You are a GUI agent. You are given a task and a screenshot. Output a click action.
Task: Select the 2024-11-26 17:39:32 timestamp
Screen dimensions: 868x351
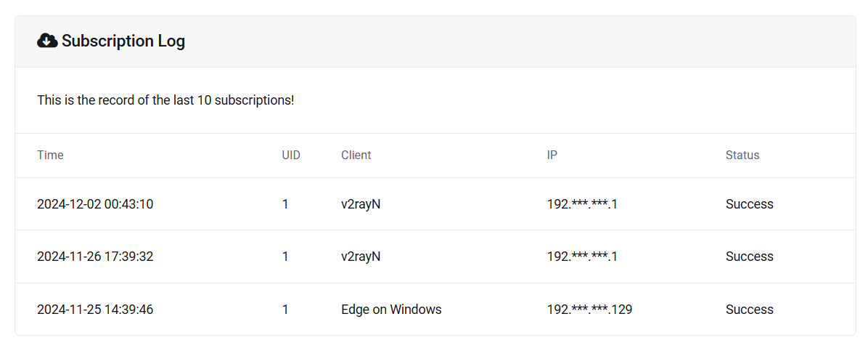pos(95,257)
